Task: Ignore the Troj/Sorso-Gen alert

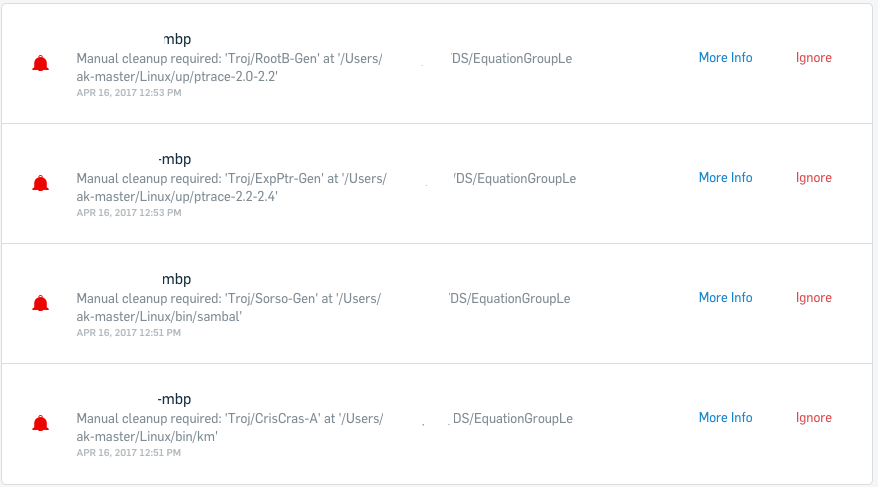Action: tap(814, 298)
